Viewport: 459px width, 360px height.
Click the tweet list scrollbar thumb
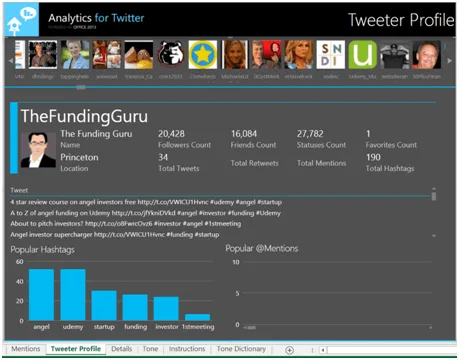click(434, 195)
